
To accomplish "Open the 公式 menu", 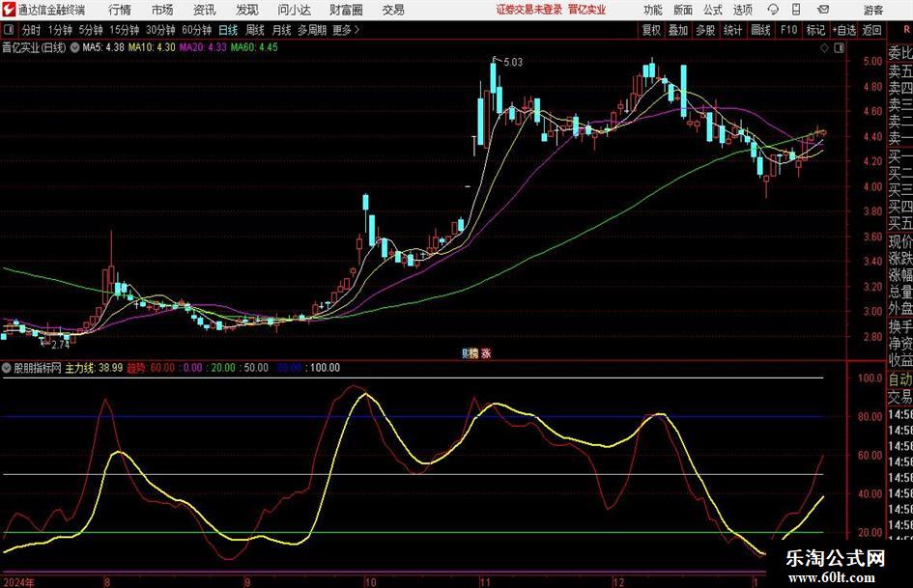I will click(x=713, y=10).
